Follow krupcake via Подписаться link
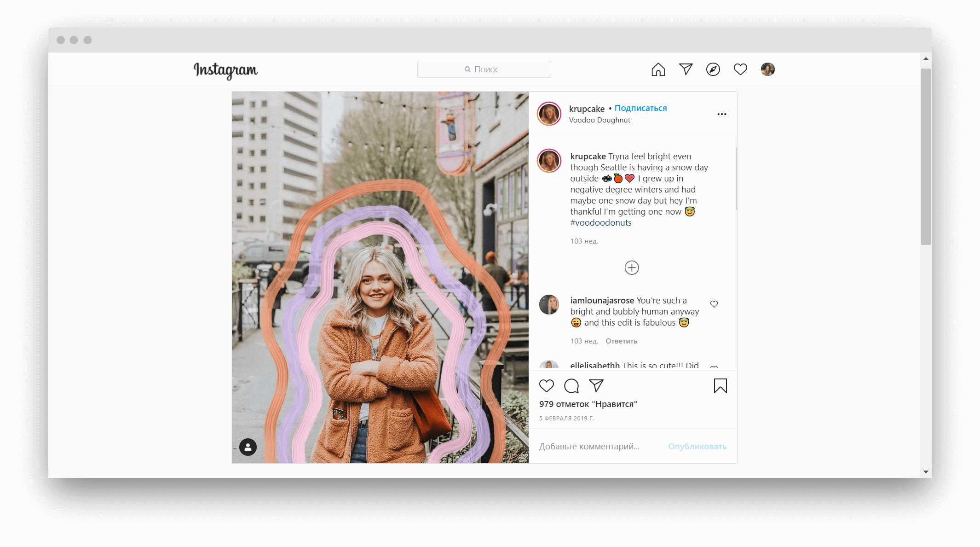Screen dimensions: 980x547 click(x=640, y=108)
